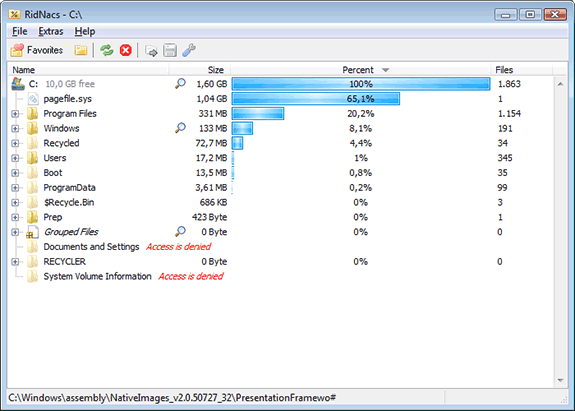Click magnifier icon beside Grouped Files

click(x=180, y=231)
